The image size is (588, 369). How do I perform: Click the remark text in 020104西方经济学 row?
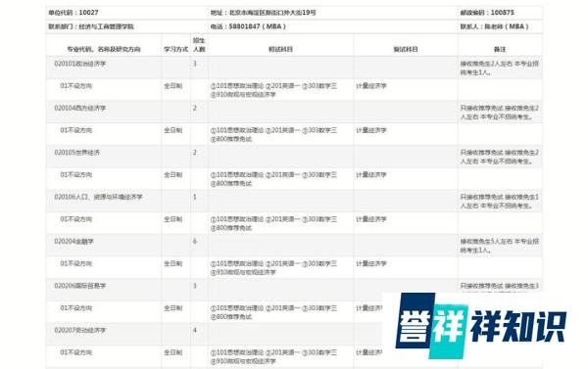pyautogui.click(x=500, y=113)
